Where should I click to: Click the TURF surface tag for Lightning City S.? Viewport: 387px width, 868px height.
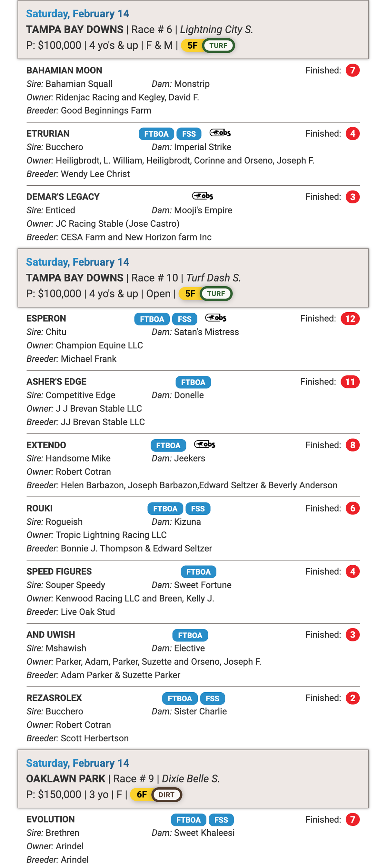218,45
